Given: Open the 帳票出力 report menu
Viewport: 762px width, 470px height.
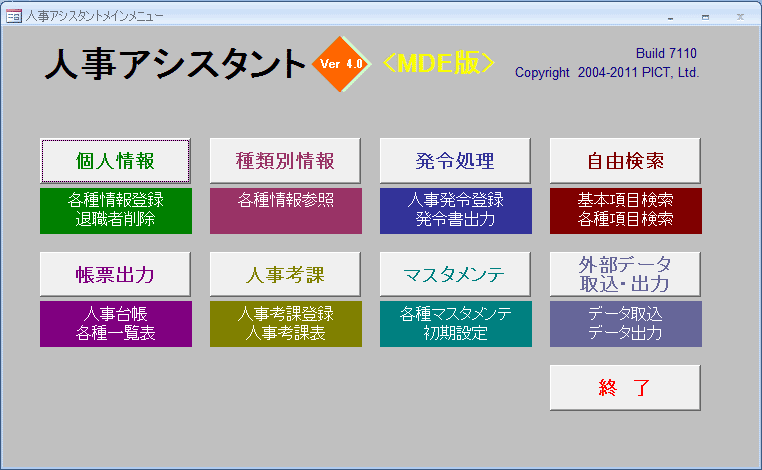Looking at the screenshot, I should point(115,274).
